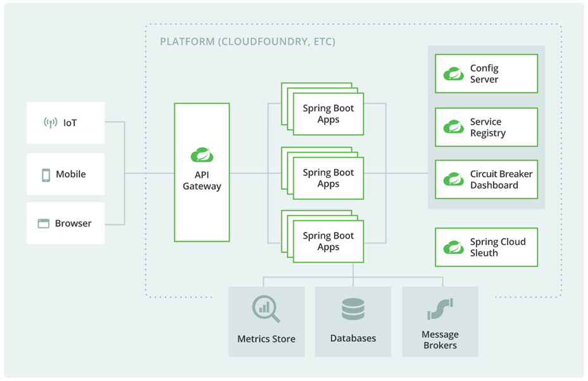Select the Mobile phone icon
588x381 pixels.
[46, 175]
